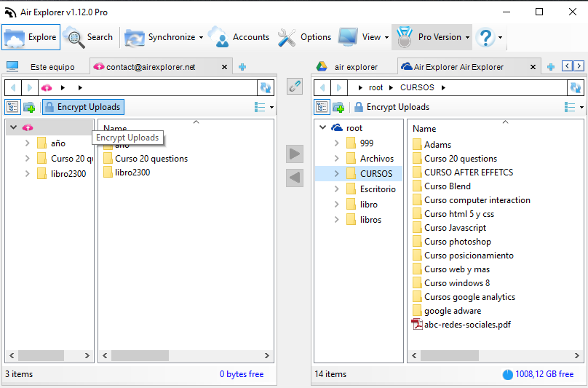588x388 pixels.
Task: Refresh the left pane folder
Action: coord(266,88)
